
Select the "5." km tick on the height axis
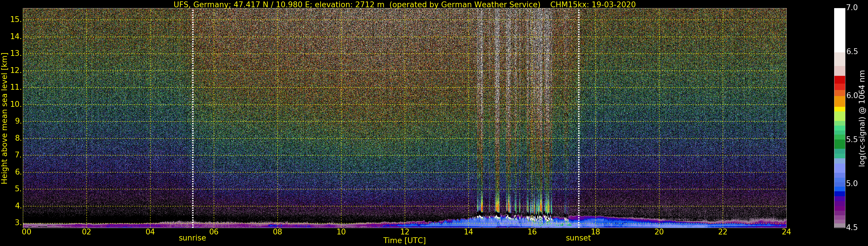[18, 189]
